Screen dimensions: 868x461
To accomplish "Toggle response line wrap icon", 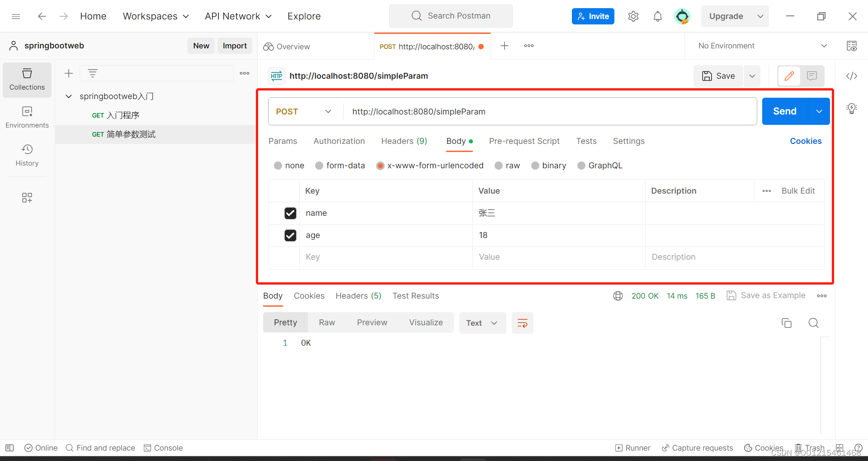I will (x=523, y=323).
